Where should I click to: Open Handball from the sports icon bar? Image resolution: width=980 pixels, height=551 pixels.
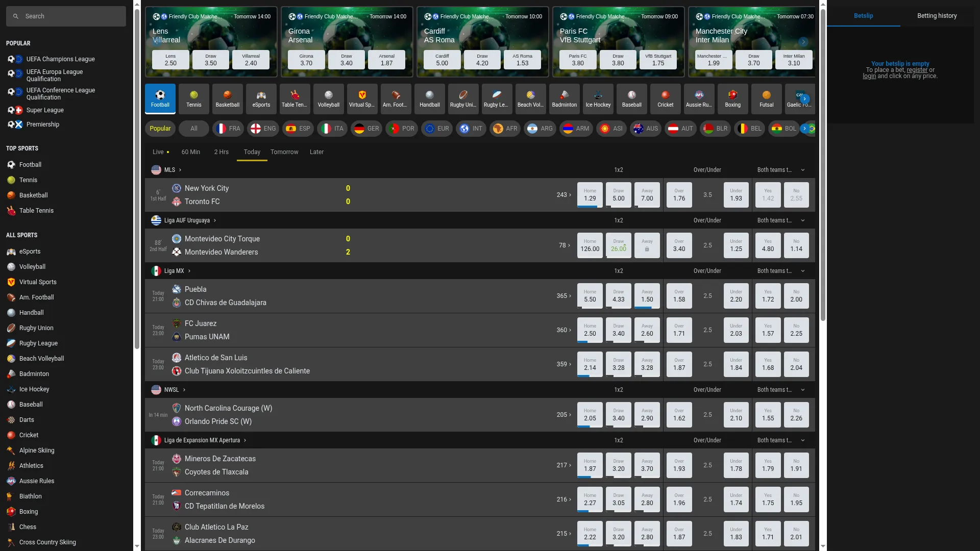[430, 98]
